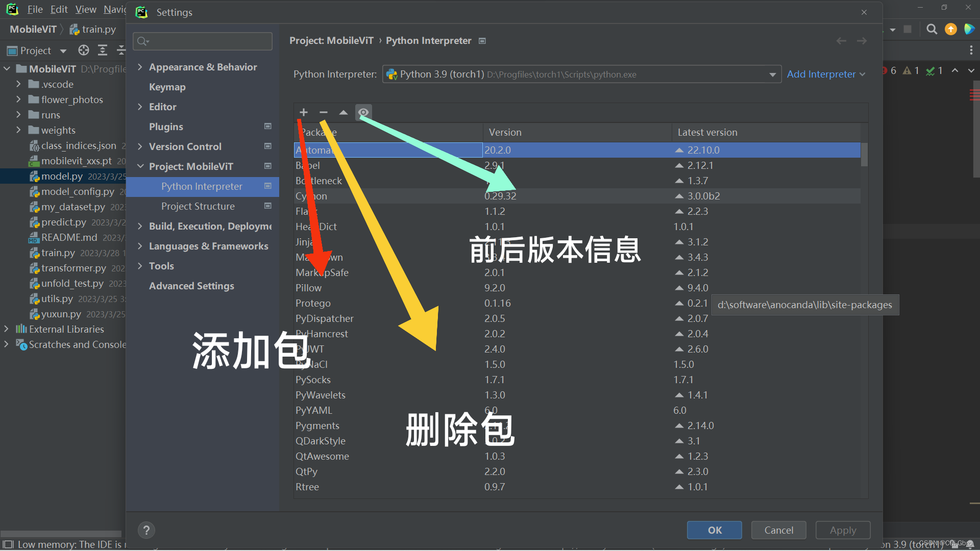This screenshot has width=980, height=551.
Task: Collapse the Project: MobileViT settings section
Action: (x=140, y=166)
